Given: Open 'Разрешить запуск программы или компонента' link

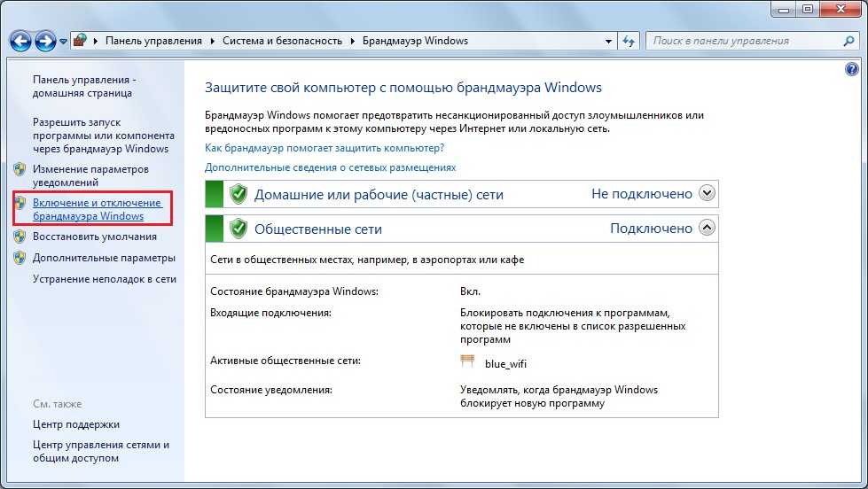Looking at the screenshot, I should click(103, 136).
